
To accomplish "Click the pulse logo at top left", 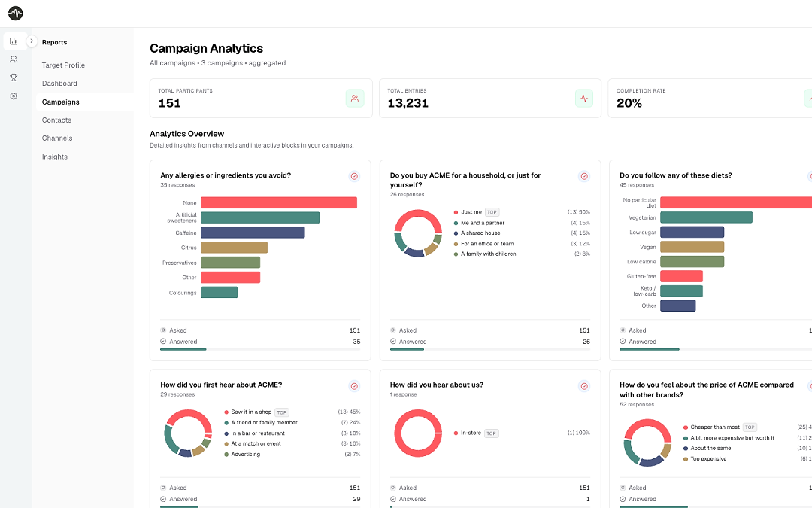I will point(16,13).
